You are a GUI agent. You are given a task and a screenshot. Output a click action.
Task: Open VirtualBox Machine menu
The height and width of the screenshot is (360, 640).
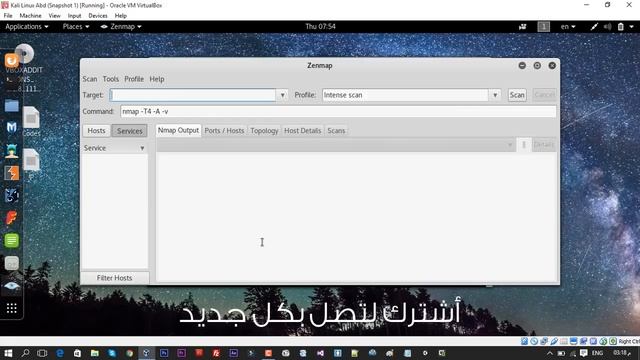(x=30, y=16)
